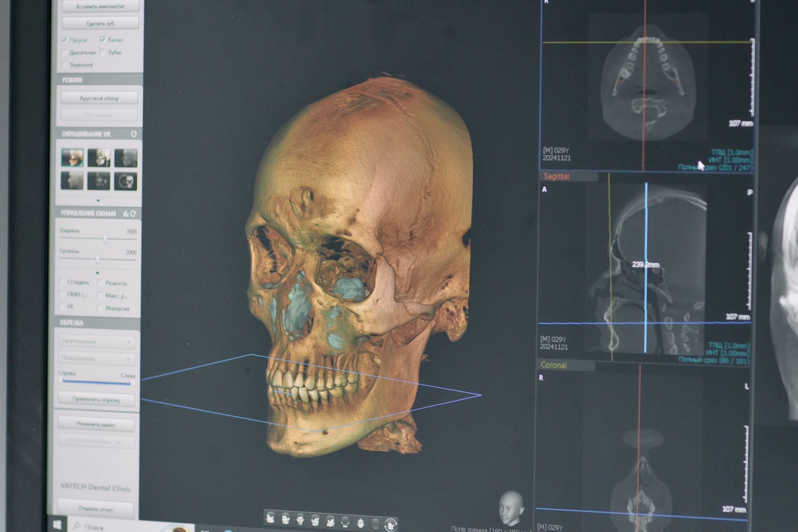Click the rotating head auto-spin icon
The width and height of the screenshot is (798, 532).
coord(391,525)
